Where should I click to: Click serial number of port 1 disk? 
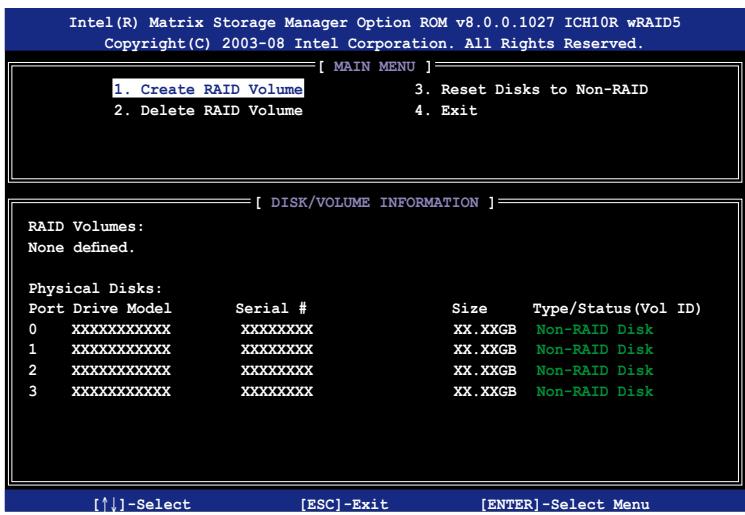click(277, 349)
